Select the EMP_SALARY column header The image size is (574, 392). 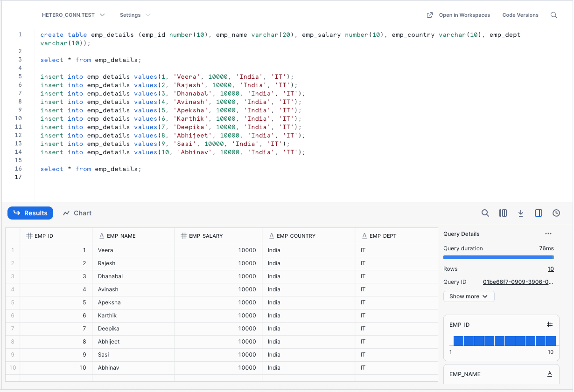tap(218, 236)
